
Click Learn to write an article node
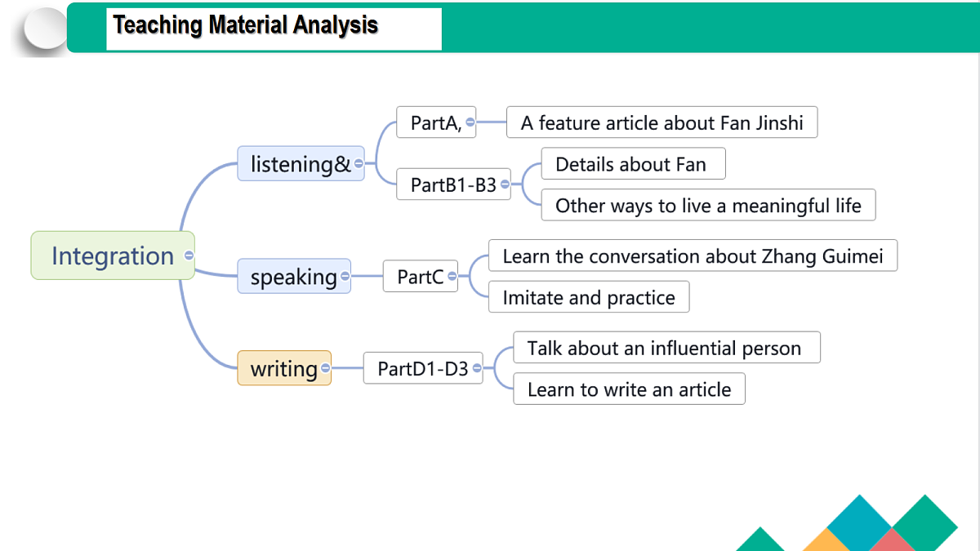tap(629, 389)
